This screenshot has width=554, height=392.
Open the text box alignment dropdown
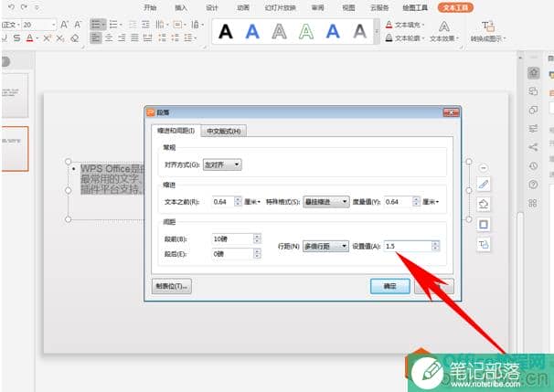[179, 25]
